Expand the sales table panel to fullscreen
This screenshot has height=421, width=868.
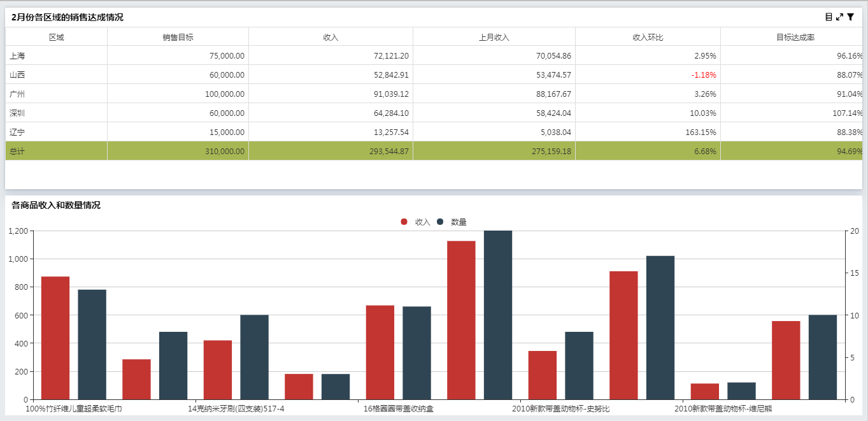pos(839,17)
